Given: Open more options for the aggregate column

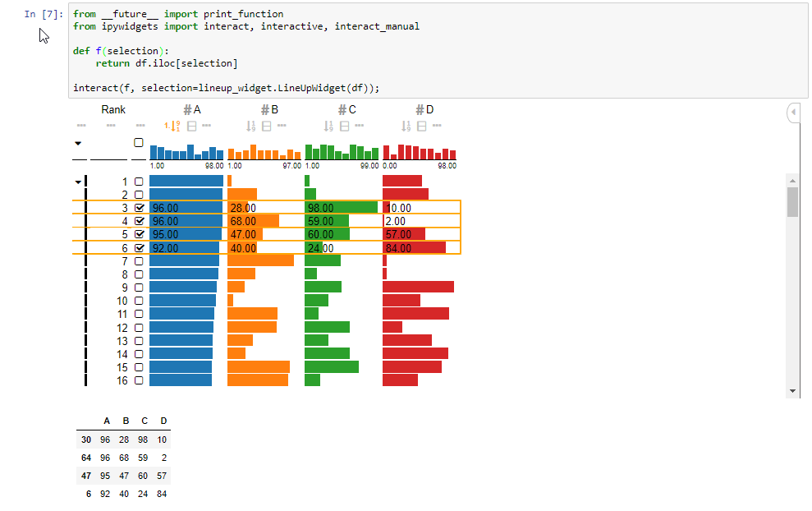Looking at the screenshot, I should 81,126.
